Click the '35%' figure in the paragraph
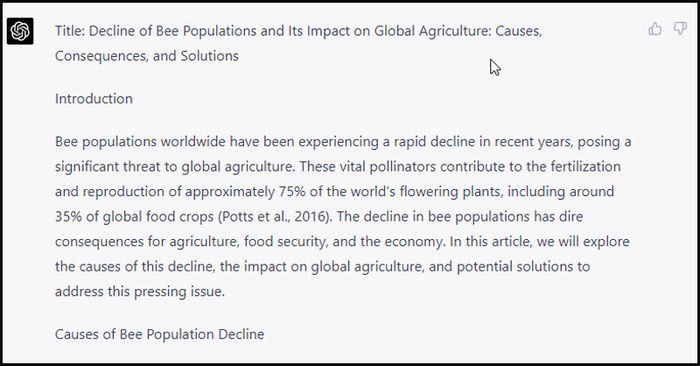 68,216
